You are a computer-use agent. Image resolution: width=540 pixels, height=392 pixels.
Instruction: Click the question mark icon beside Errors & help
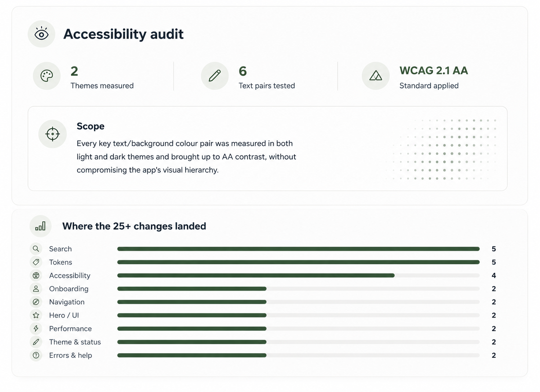[x=36, y=355]
